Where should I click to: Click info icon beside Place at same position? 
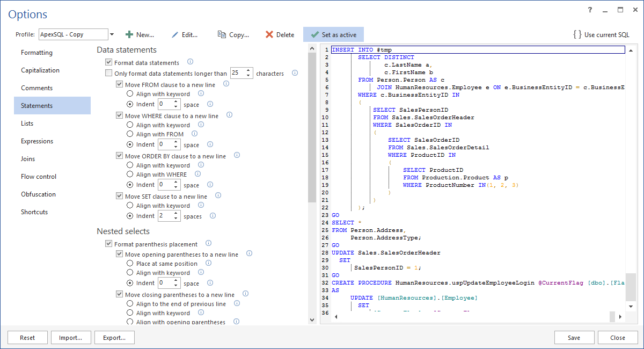[x=208, y=263]
